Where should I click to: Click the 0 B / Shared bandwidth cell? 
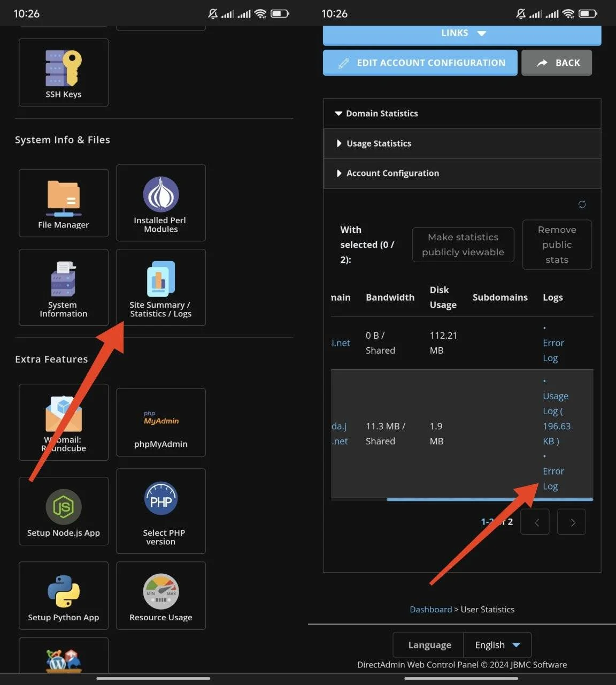[x=381, y=343]
